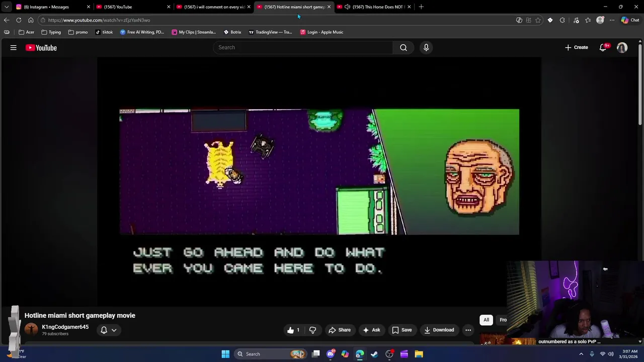The image size is (644, 362).
Task: Open K1ngCodgamer645 channel name link
Action: pyautogui.click(x=65, y=327)
